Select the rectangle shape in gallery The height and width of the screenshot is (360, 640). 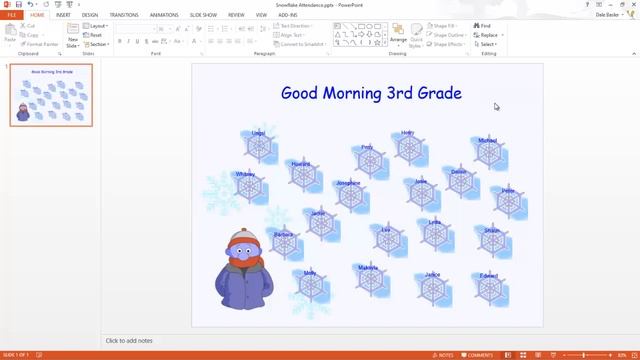(362, 26)
